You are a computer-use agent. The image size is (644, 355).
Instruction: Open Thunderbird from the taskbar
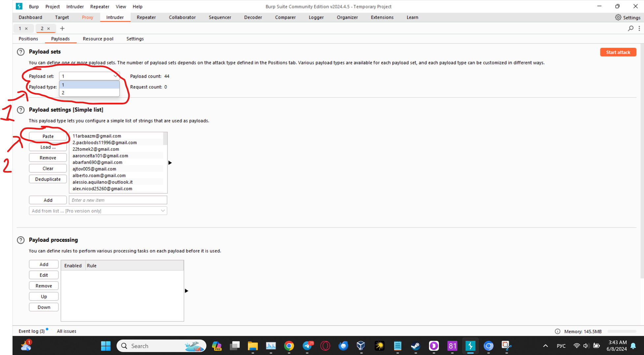tap(343, 346)
